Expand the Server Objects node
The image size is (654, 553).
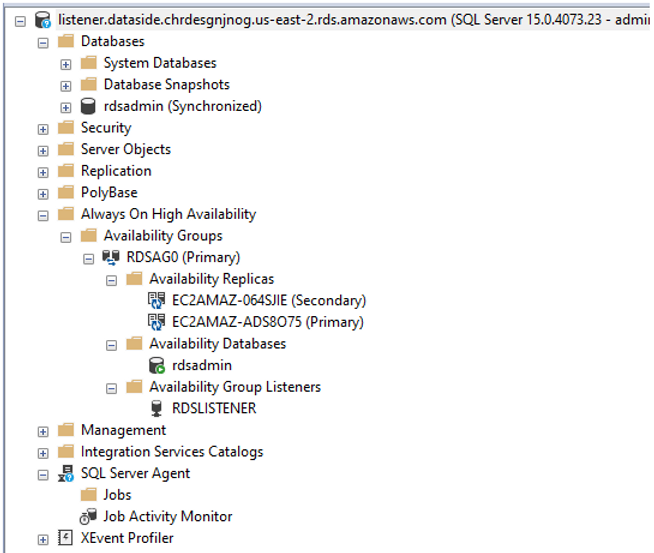click(43, 151)
